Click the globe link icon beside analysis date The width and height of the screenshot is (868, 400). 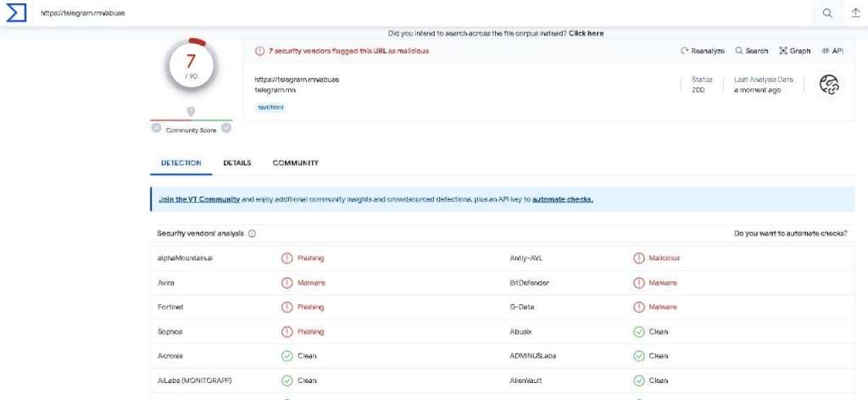828,84
